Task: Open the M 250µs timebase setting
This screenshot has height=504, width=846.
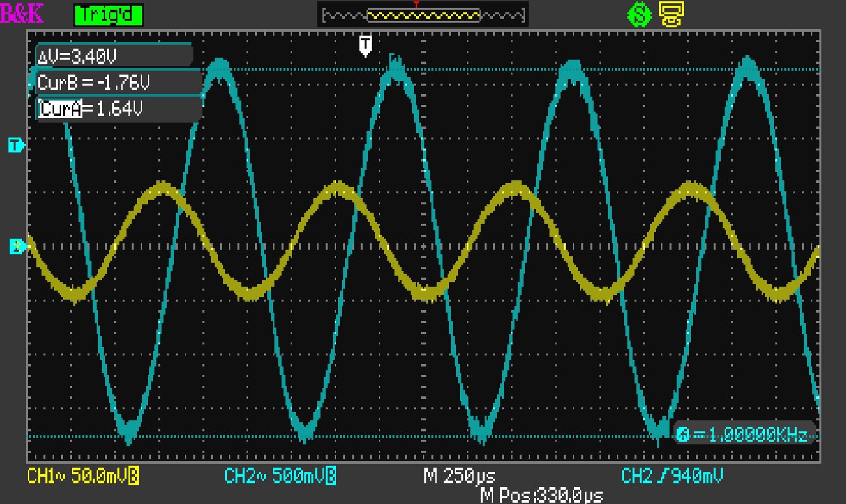Action: (459, 477)
